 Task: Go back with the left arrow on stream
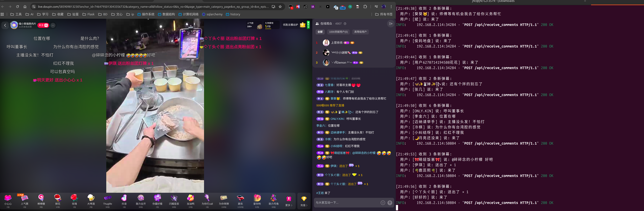(x=5, y=25)
